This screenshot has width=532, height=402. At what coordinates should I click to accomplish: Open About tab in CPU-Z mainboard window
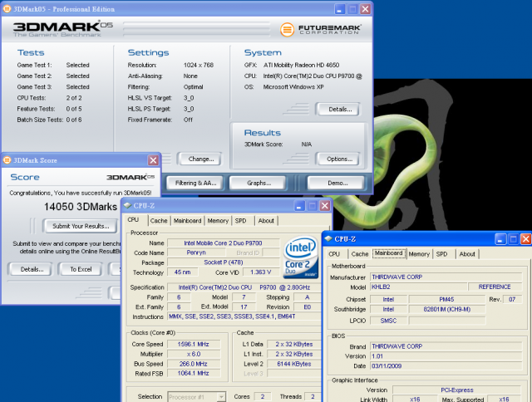point(467,254)
